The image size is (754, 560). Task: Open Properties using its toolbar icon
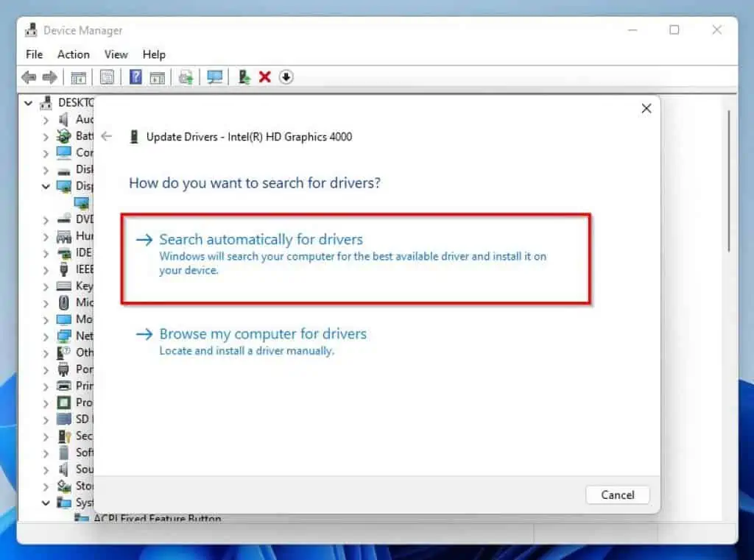107,77
